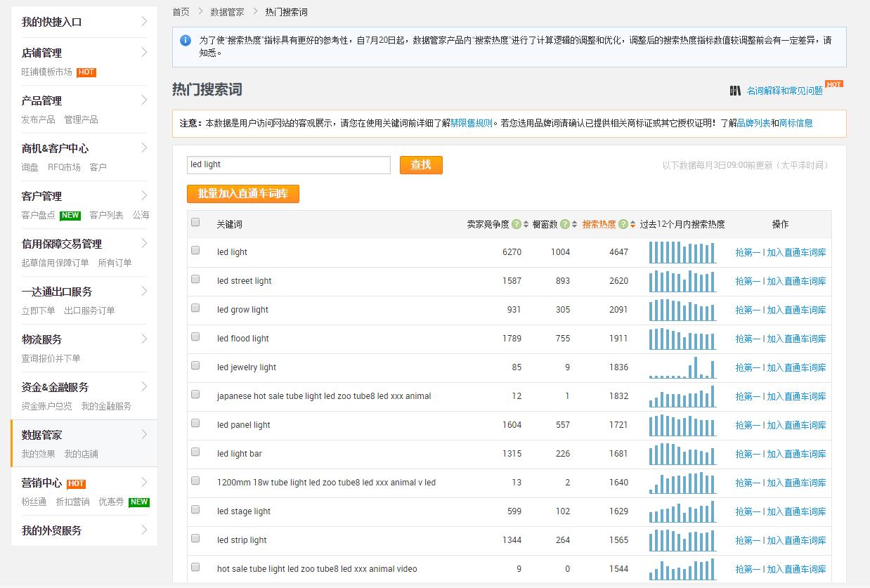Open the help icon beside 橱窗数 column
This screenshot has width=870, height=588.
(x=564, y=223)
